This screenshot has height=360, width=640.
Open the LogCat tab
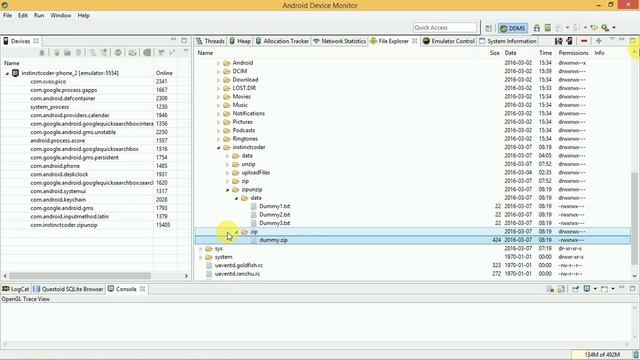tap(16, 289)
